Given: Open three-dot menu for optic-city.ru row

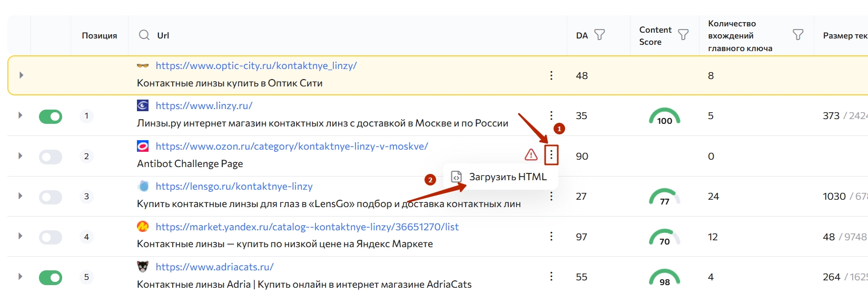Looking at the screenshot, I should [551, 75].
